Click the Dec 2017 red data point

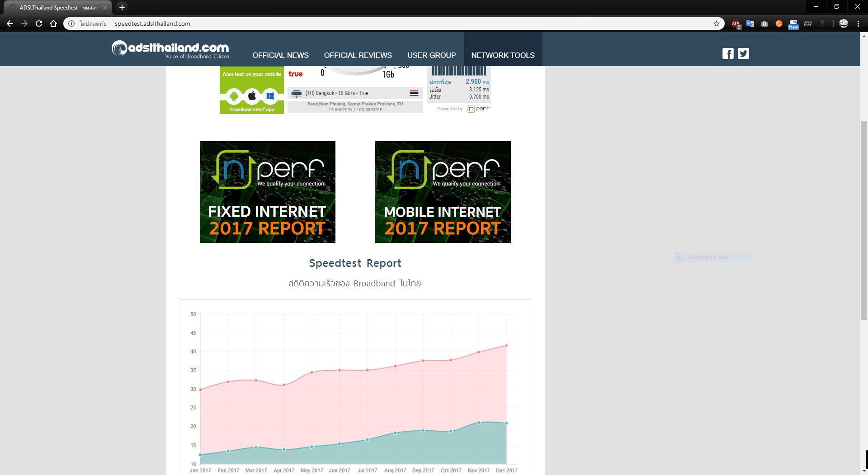(506, 346)
